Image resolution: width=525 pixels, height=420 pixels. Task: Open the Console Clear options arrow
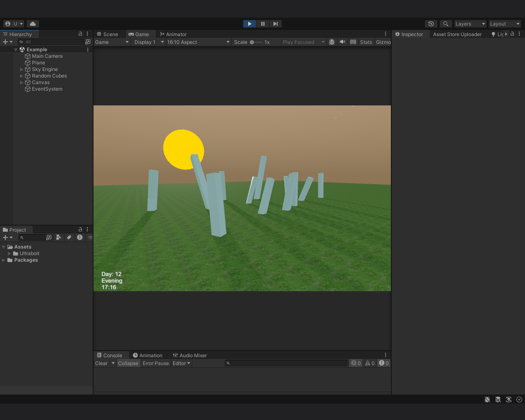113,363
